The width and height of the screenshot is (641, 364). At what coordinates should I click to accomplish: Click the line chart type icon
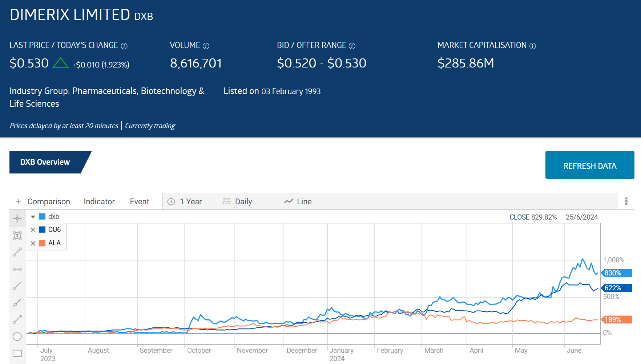[289, 201]
